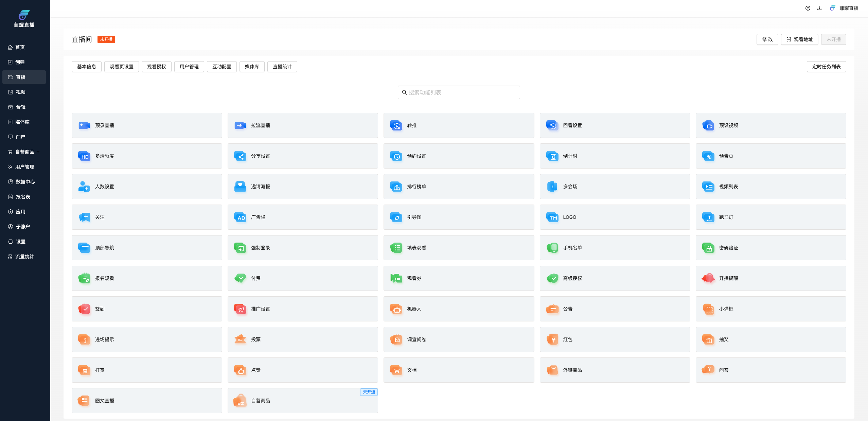
Task: Select the 密码验证 lock icon
Action: point(708,248)
